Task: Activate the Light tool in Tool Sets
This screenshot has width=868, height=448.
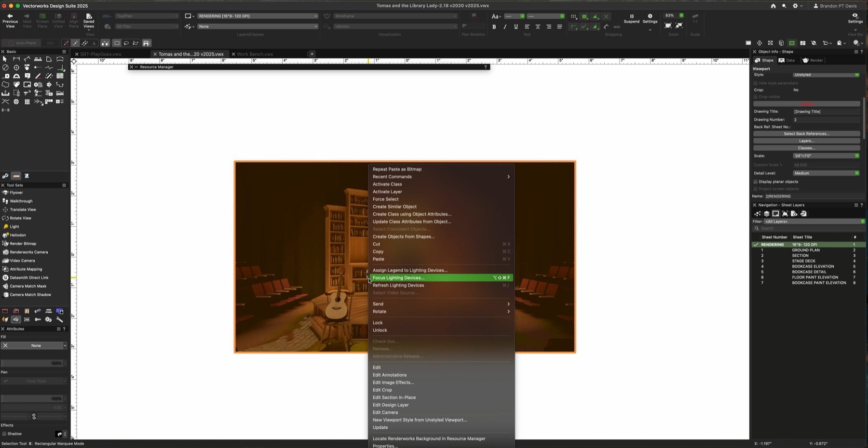Action: click(12, 226)
